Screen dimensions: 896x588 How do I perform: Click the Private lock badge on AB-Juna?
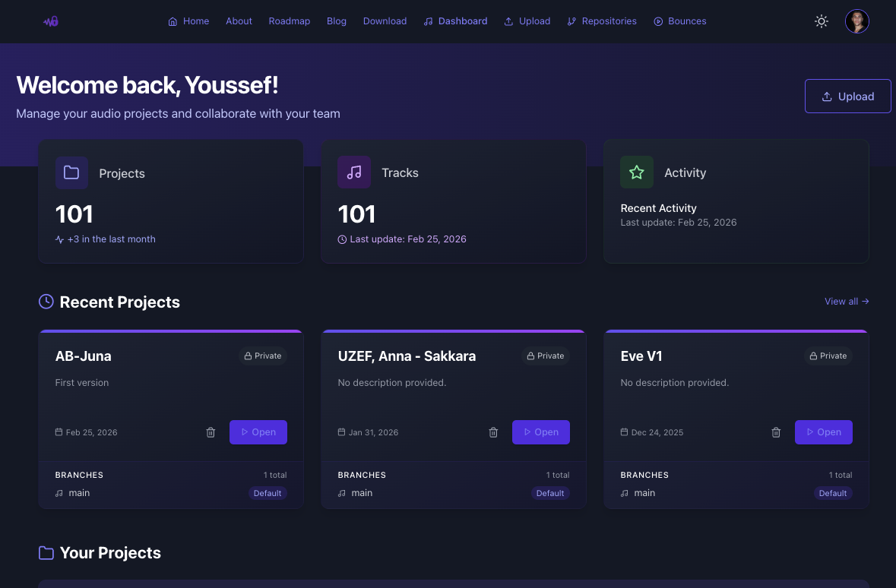(x=262, y=356)
